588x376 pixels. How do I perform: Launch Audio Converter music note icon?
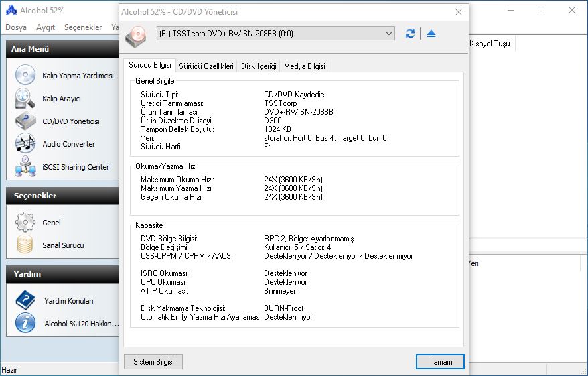[25, 143]
